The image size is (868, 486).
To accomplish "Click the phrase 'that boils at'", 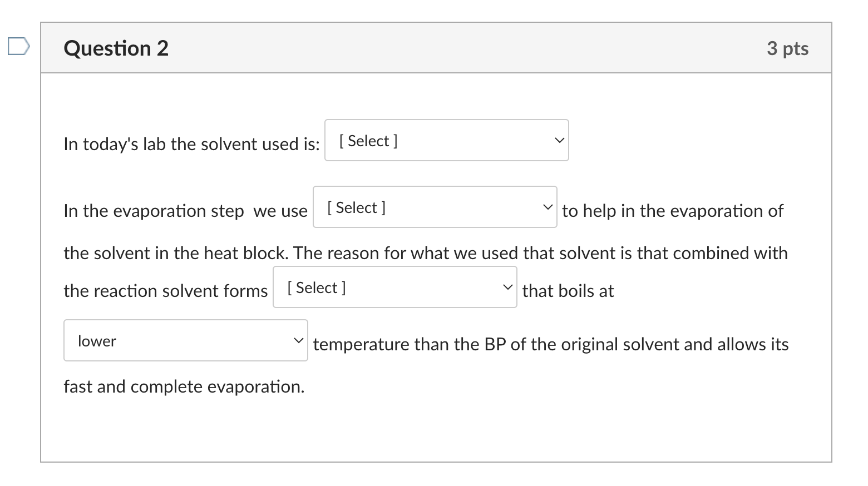I will tap(568, 291).
